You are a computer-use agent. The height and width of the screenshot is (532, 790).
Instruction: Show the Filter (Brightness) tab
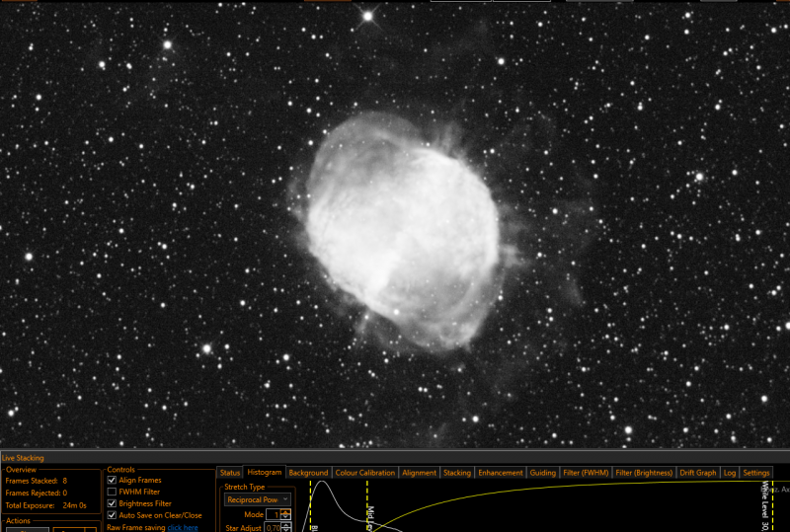click(x=644, y=473)
